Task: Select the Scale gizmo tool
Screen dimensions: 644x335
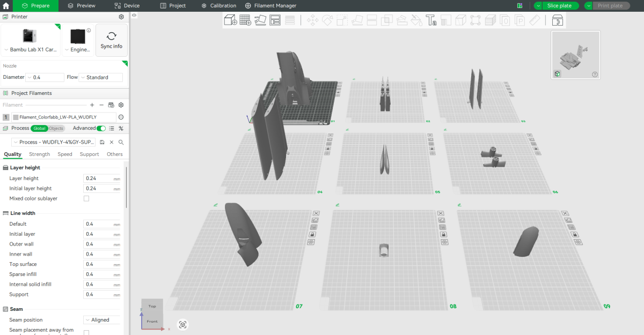Action: click(342, 20)
